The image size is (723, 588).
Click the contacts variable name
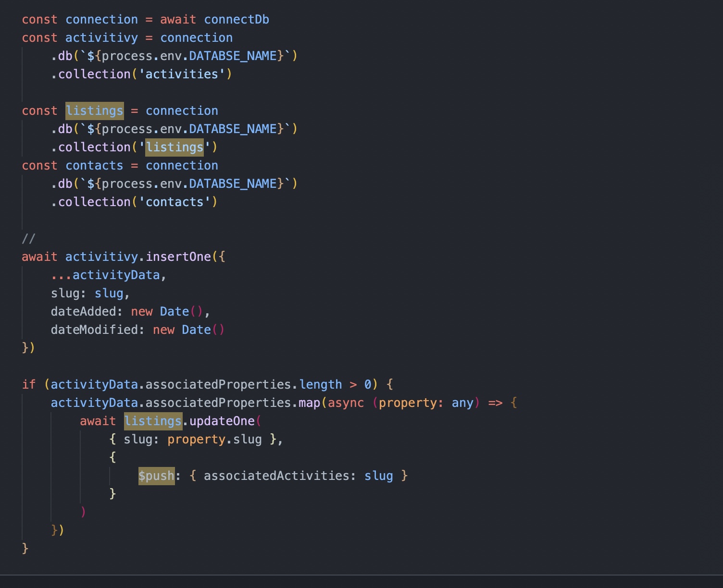click(94, 166)
